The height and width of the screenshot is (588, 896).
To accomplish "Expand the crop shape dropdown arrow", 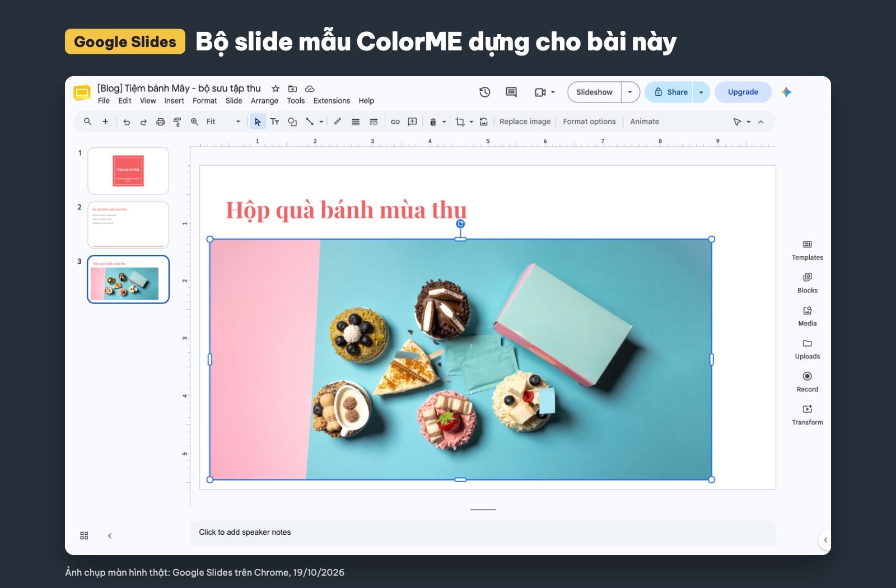I will [x=472, y=122].
